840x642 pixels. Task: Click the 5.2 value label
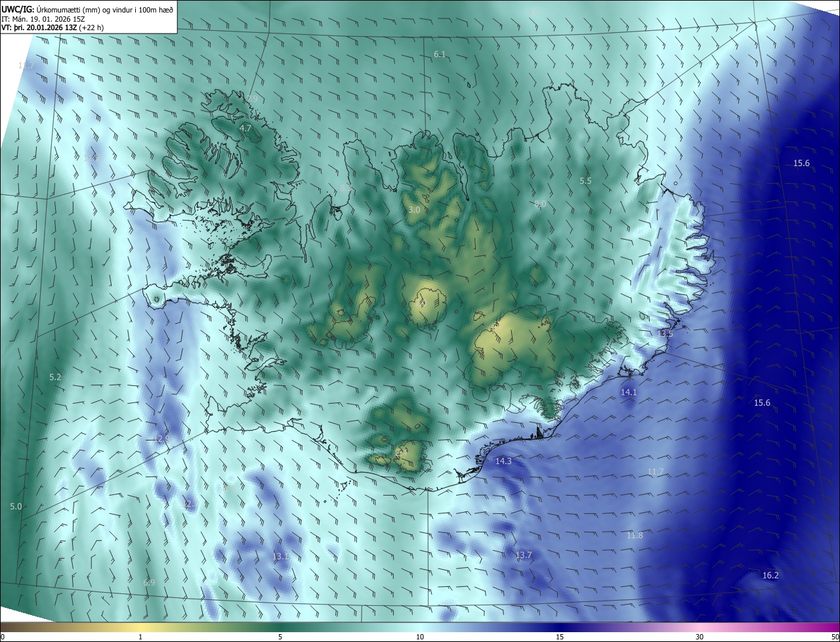[55, 377]
